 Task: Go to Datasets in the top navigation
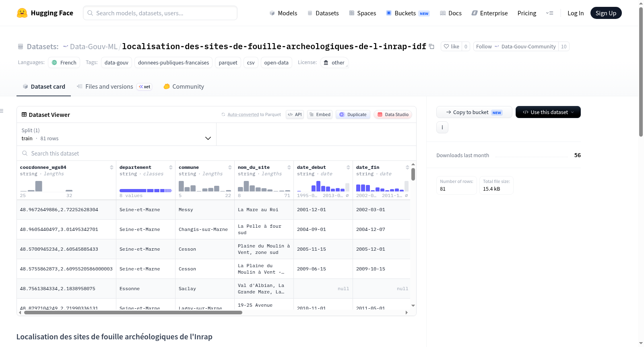pos(323,13)
